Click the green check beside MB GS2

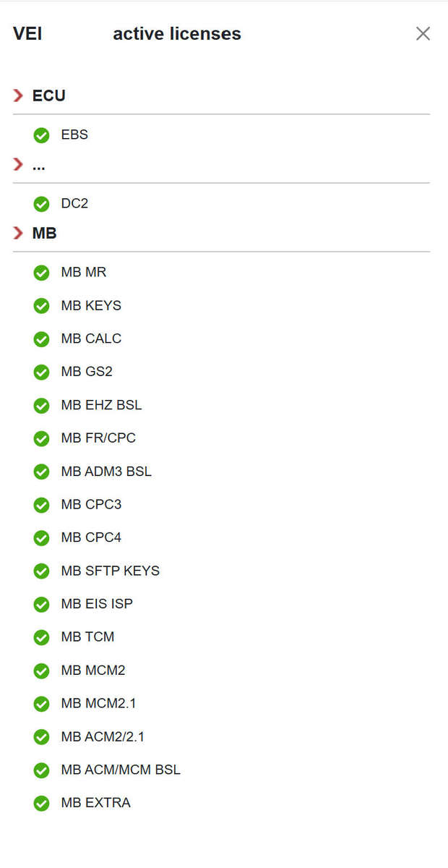[x=42, y=373]
